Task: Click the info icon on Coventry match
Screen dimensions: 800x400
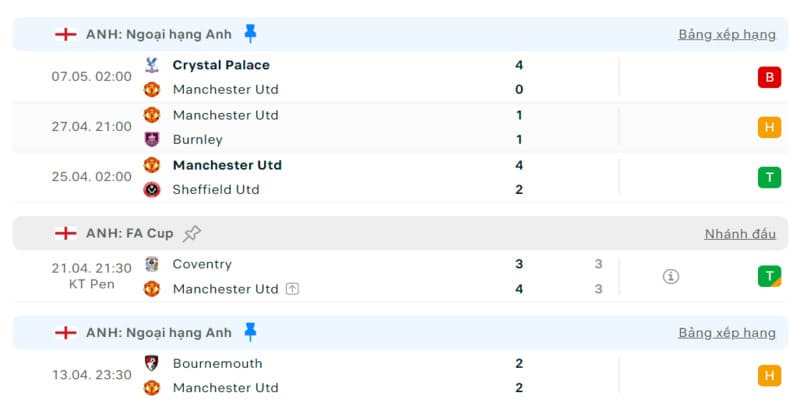Action: (671, 276)
